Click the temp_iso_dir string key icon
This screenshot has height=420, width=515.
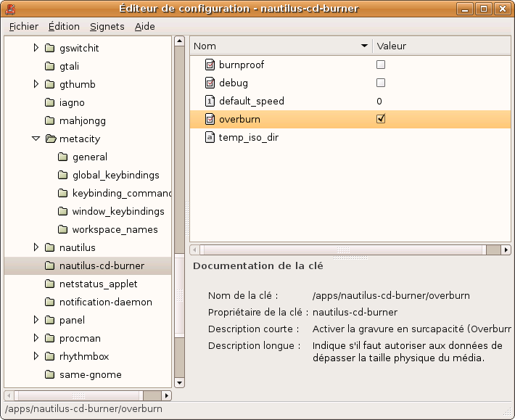tap(210, 137)
